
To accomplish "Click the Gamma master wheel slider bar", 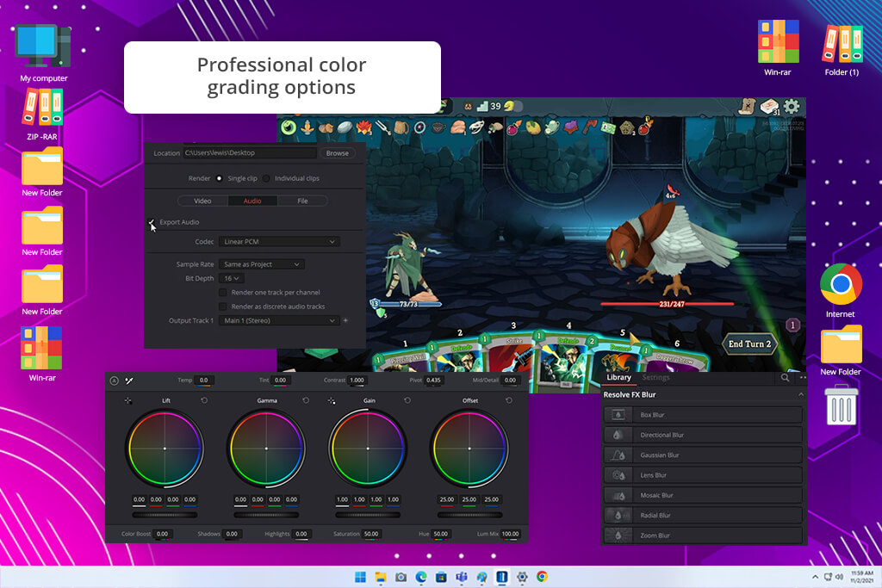I will [266, 515].
